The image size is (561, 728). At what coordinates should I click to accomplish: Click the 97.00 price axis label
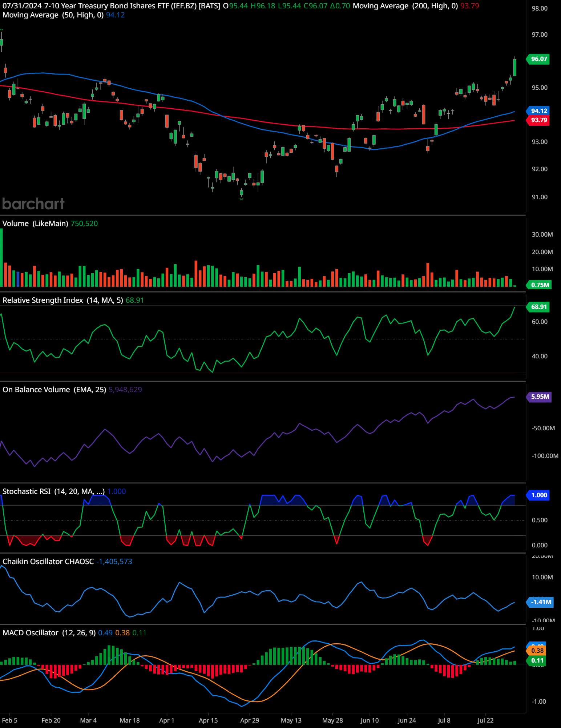coord(540,35)
